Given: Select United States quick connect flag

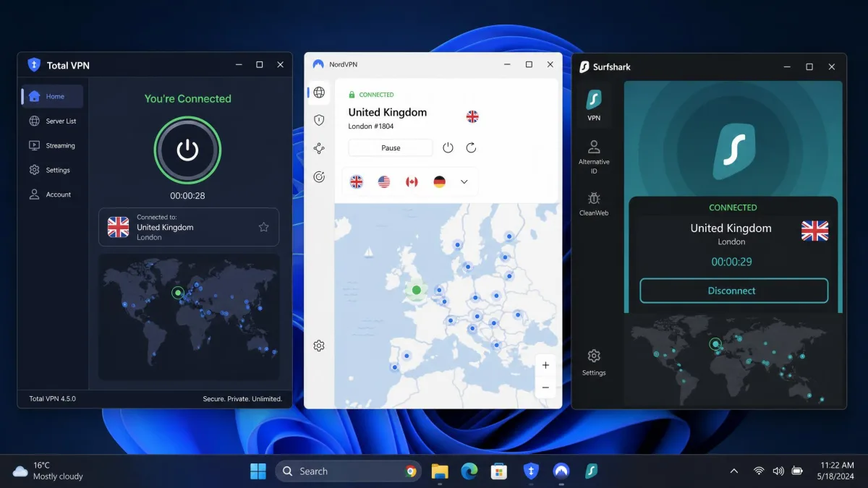Looking at the screenshot, I should (x=384, y=181).
